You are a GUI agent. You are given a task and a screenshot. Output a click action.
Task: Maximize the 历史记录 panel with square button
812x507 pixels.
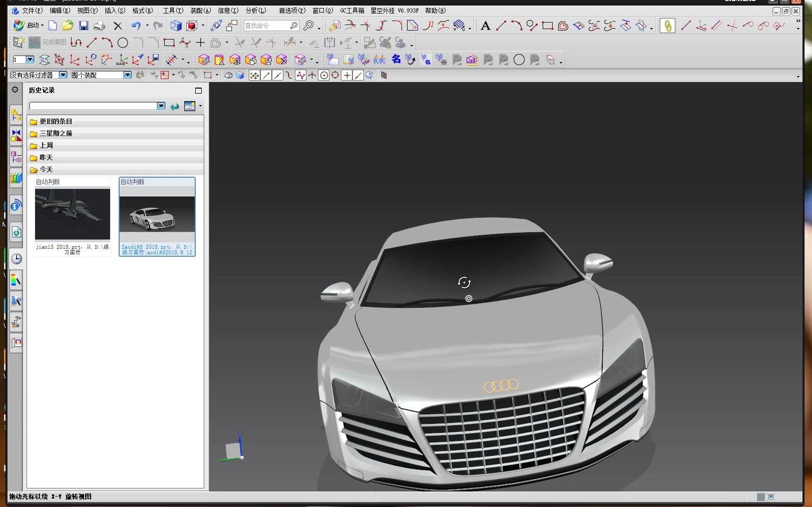[198, 91]
